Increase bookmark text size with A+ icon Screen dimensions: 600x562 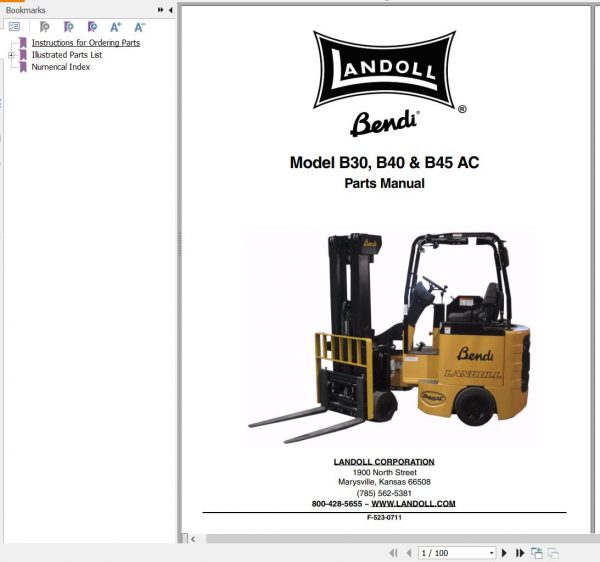[x=116, y=27]
